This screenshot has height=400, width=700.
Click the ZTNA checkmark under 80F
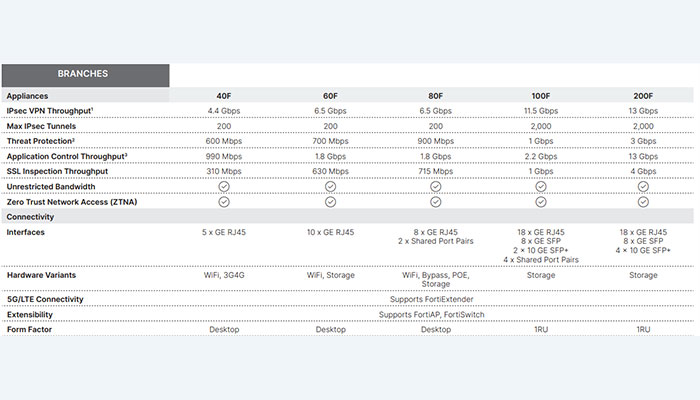[x=436, y=201]
